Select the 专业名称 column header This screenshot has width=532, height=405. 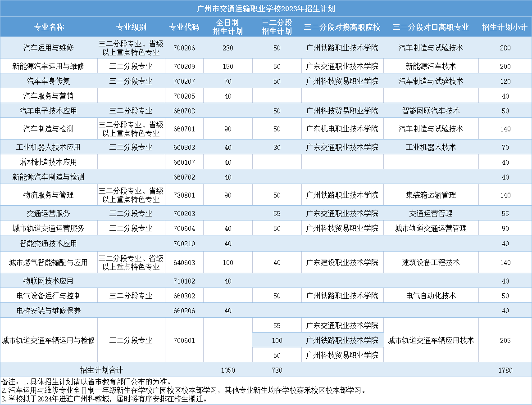coord(49,27)
